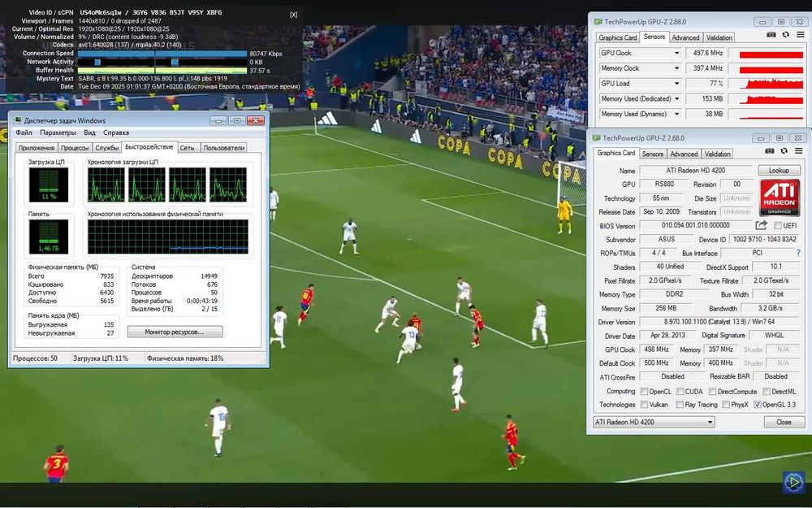812x508 pixels.
Task: Open the Вид menu in Task Manager
Action: [89, 132]
